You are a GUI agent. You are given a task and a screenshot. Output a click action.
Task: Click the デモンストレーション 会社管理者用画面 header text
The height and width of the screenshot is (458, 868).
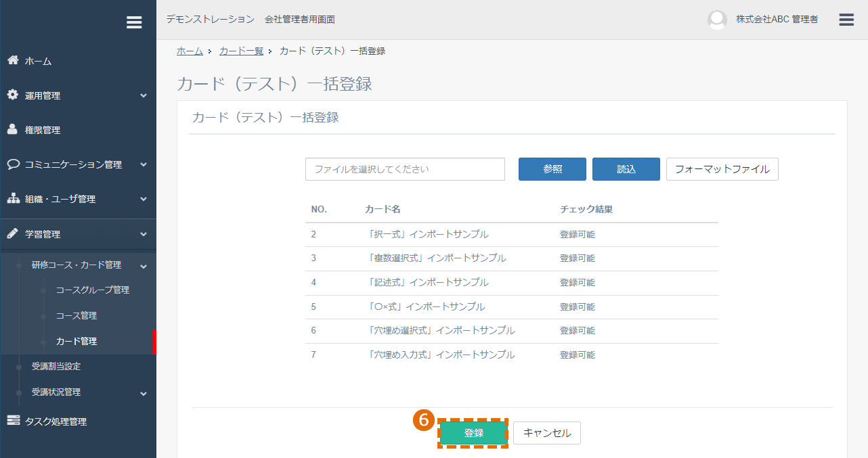tap(251, 20)
